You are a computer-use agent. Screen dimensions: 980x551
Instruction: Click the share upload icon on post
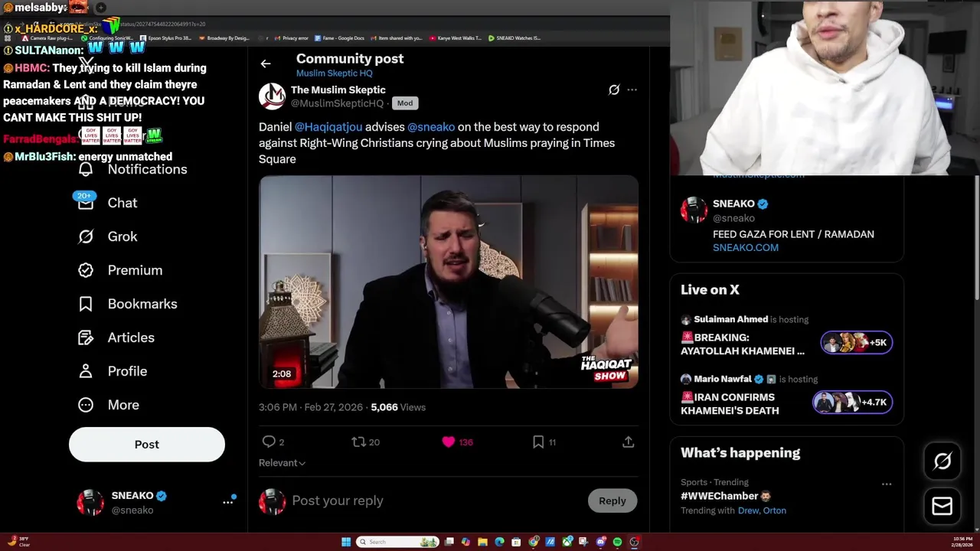point(628,442)
